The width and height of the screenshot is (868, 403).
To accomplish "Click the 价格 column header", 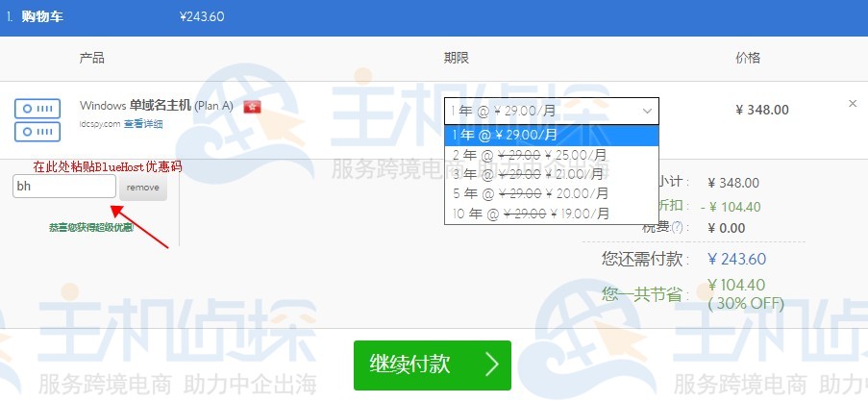I will click(x=748, y=58).
